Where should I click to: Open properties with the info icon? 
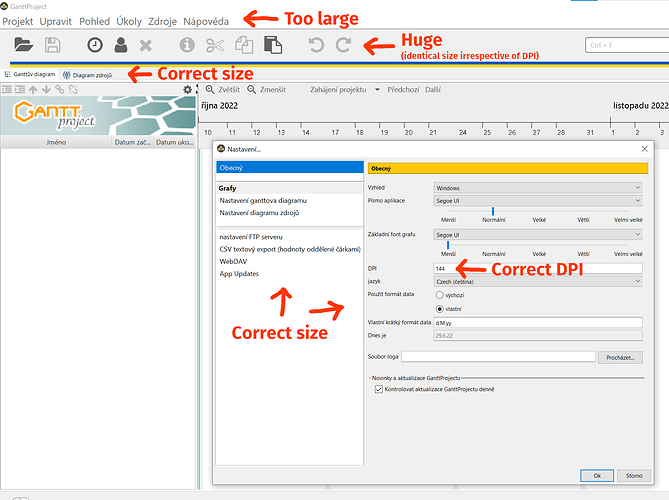187,45
